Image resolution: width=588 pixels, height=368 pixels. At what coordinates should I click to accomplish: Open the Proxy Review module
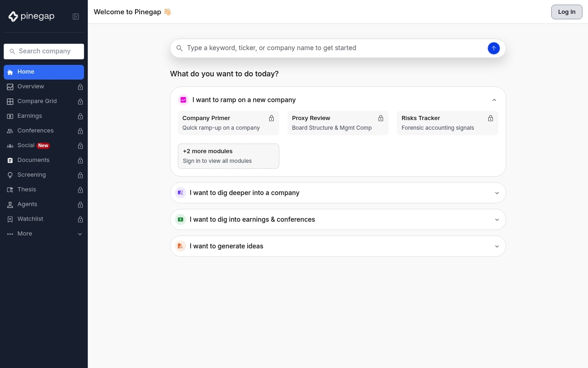point(338,123)
